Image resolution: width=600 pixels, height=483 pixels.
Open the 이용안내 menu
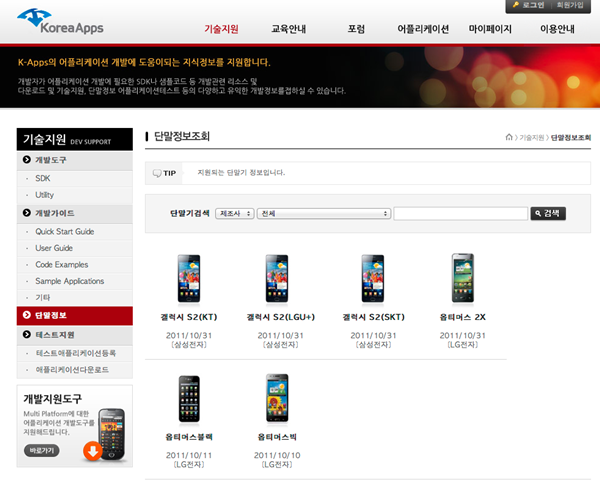click(557, 29)
